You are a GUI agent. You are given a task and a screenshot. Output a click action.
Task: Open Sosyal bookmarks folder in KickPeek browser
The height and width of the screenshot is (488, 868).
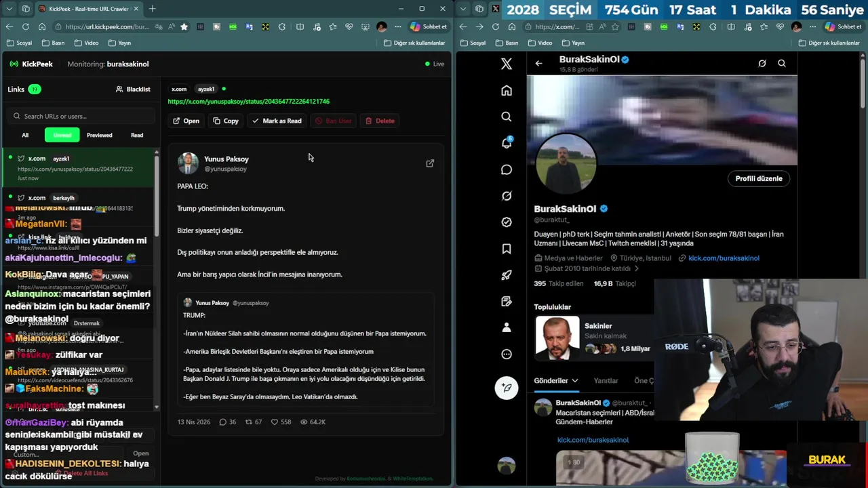(x=19, y=43)
